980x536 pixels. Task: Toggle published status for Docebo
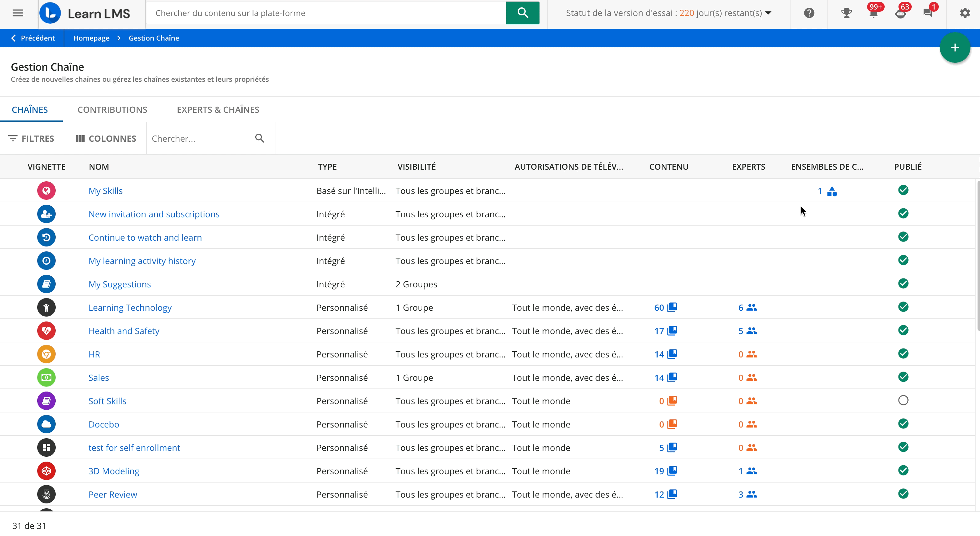[903, 424]
